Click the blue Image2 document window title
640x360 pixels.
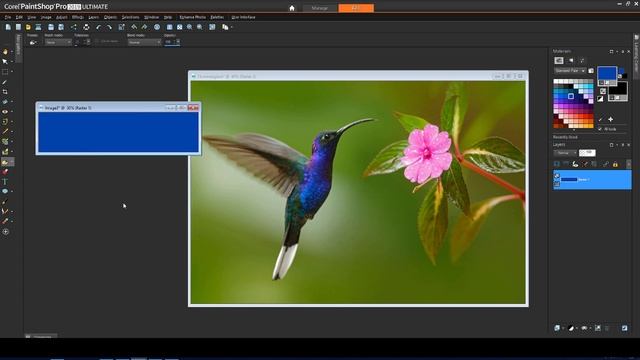[x=68, y=108]
